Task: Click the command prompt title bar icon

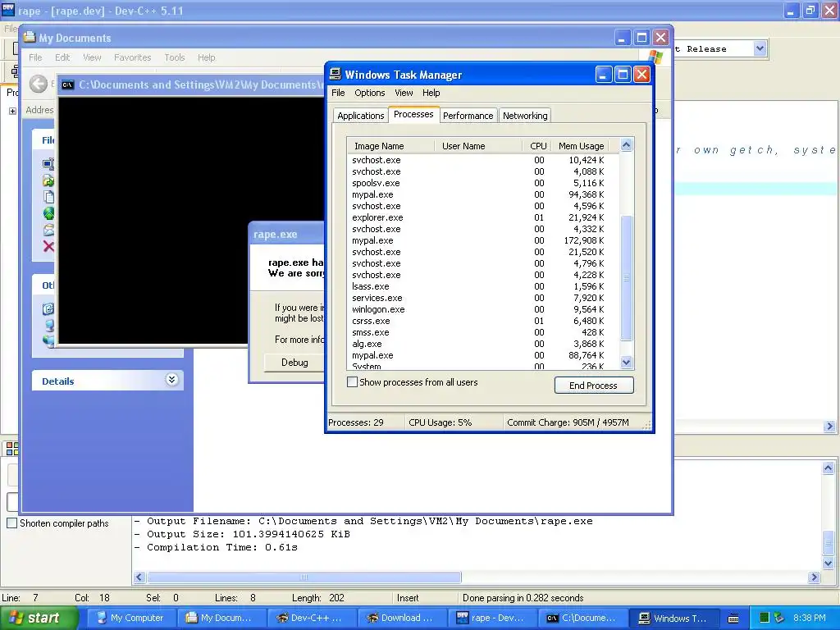Action: point(67,84)
